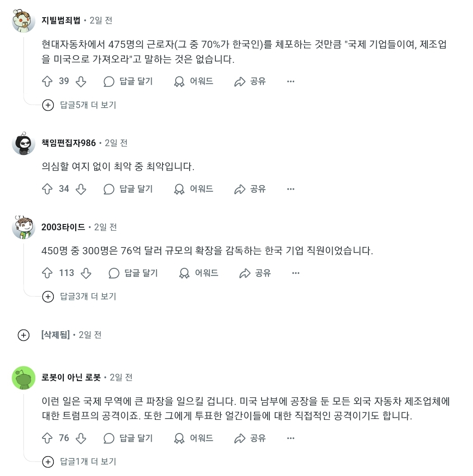Show 1 more reply under the last comment
The image size is (473, 476).
coord(81,462)
